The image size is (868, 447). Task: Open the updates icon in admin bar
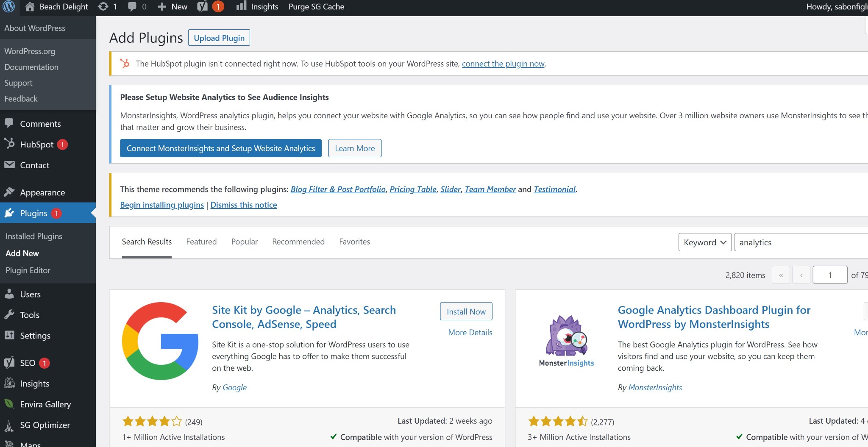coord(103,6)
